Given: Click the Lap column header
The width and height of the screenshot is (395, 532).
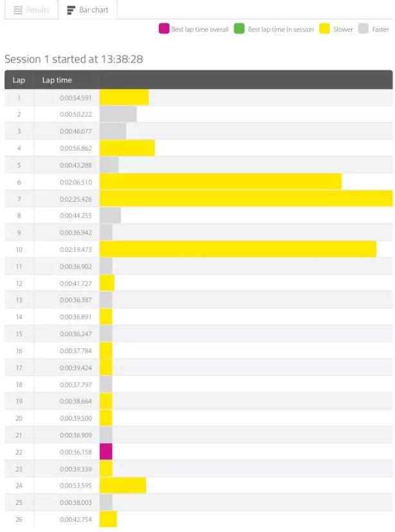Looking at the screenshot, I should pos(19,80).
